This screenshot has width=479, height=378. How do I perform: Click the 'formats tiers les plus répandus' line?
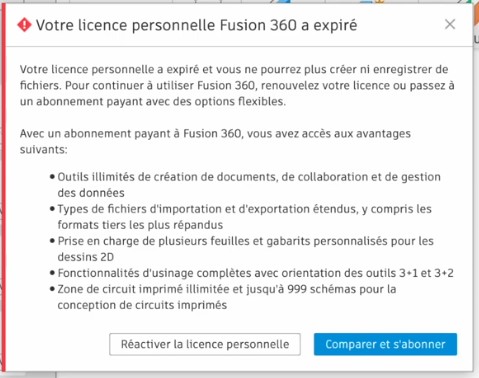coord(140,225)
